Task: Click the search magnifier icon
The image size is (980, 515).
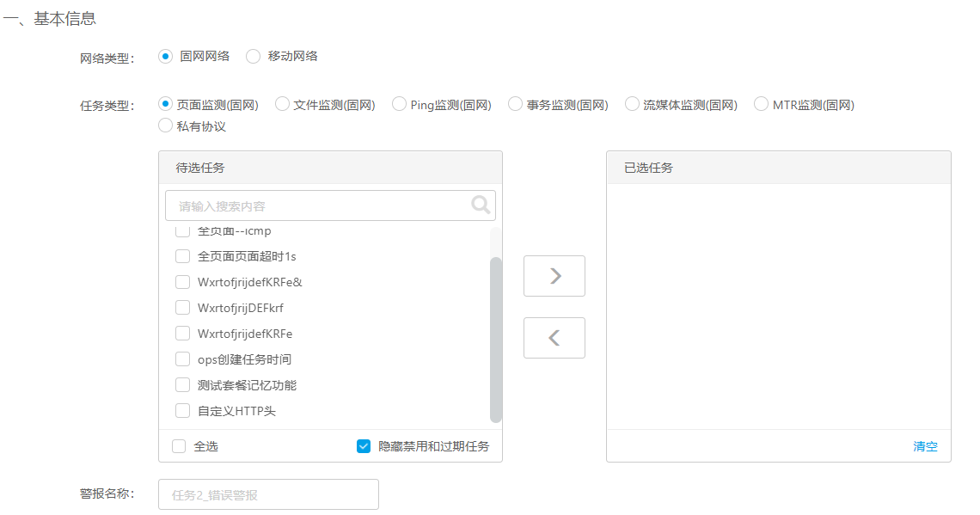Action: tap(481, 205)
